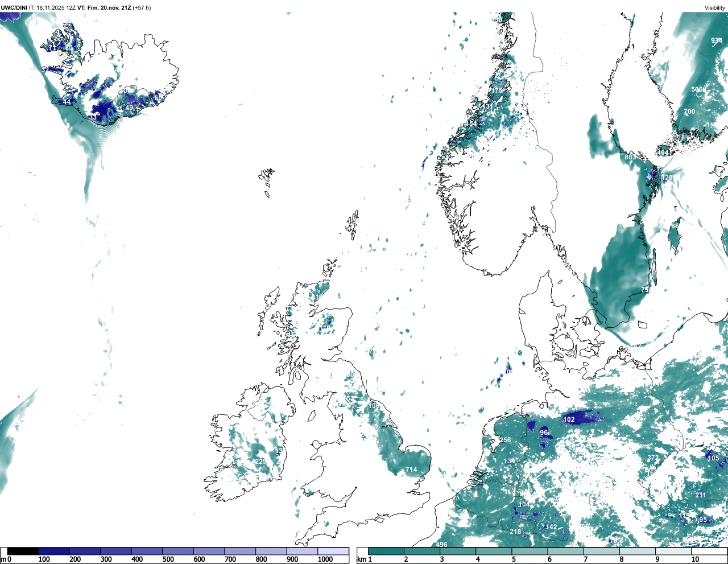
Task: Click the 'UWC/DINI' model name text
Action: click(x=14, y=7)
